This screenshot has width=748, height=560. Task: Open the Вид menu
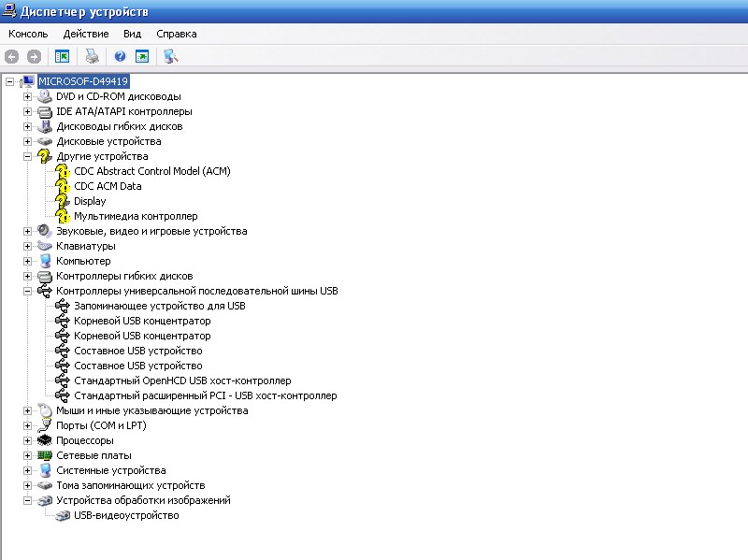132,34
